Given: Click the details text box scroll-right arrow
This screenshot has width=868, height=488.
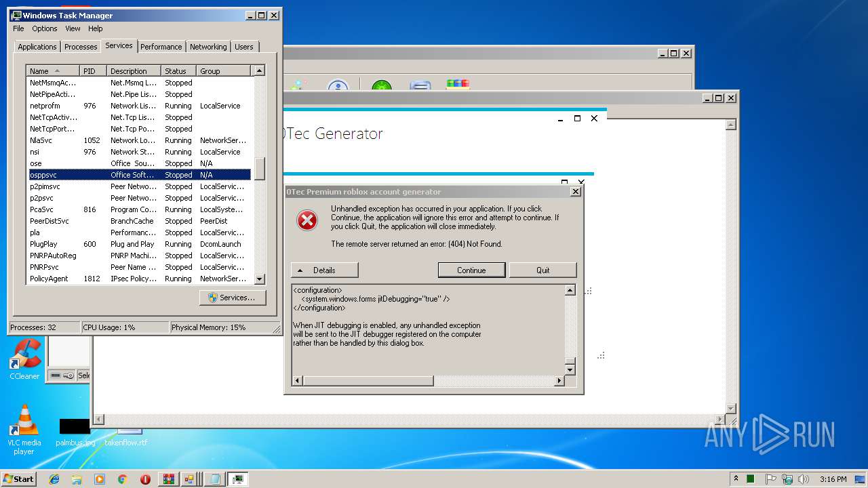Looking at the screenshot, I should (559, 381).
